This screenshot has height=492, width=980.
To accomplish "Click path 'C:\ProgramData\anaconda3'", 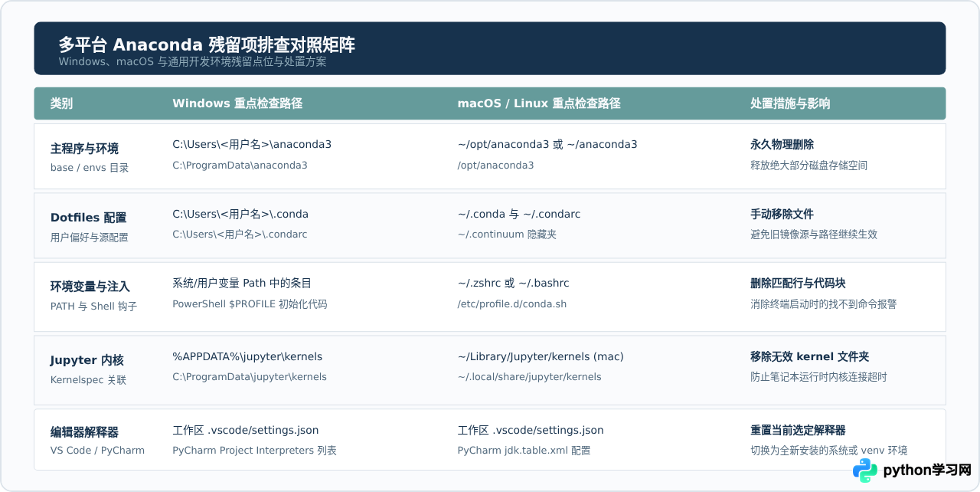I will 240,165.
